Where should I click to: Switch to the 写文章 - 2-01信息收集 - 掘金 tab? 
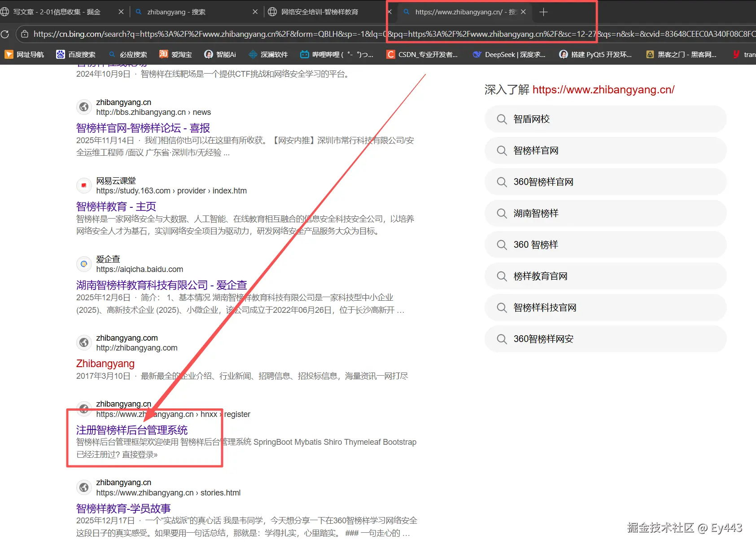pyautogui.click(x=57, y=12)
